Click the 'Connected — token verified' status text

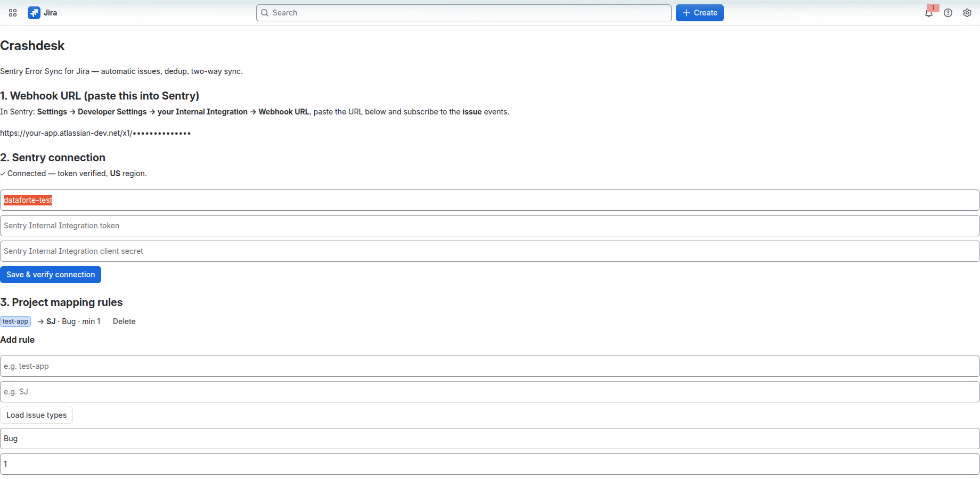pos(73,174)
